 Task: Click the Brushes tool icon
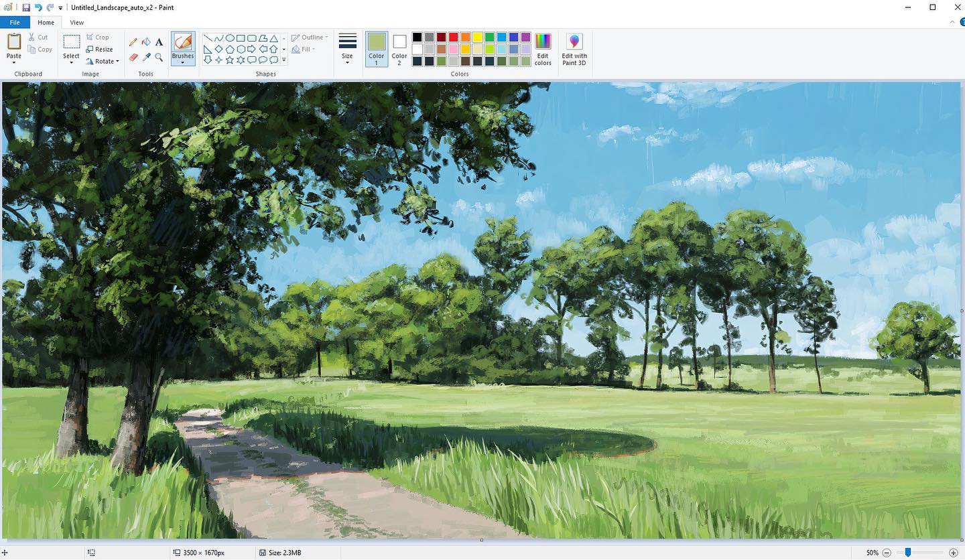click(x=183, y=42)
